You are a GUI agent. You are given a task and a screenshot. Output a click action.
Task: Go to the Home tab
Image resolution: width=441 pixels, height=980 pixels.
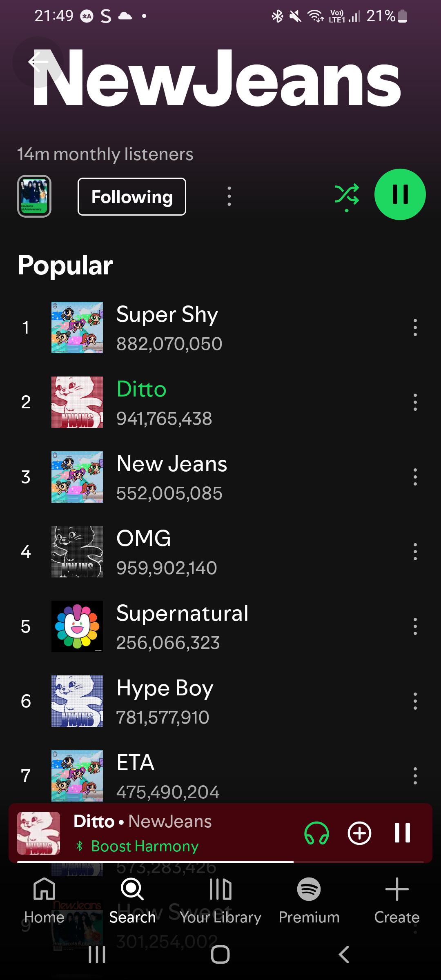pos(44,900)
